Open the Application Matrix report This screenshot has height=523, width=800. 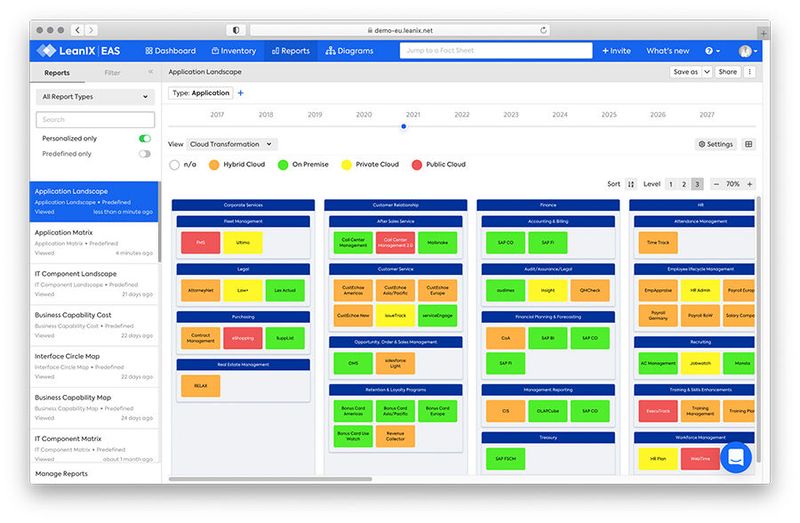pyautogui.click(x=94, y=242)
